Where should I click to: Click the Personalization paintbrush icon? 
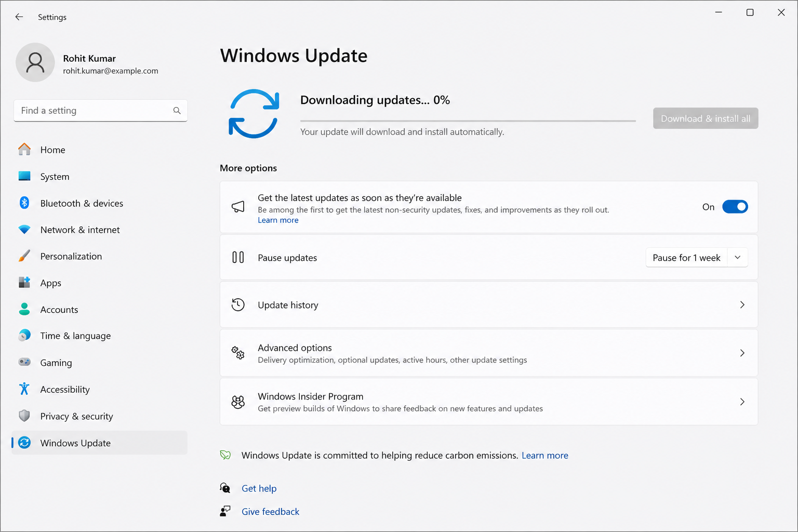24,256
